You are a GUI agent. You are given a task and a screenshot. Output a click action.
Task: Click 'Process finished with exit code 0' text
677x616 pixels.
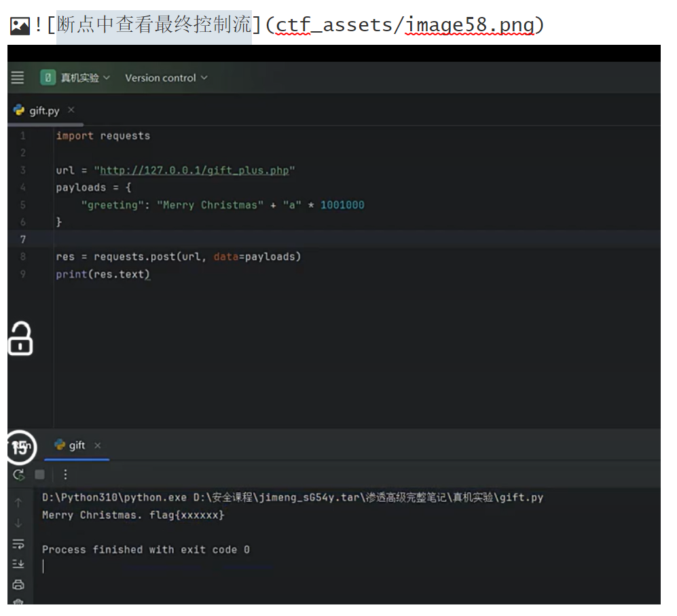(x=145, y=549)
